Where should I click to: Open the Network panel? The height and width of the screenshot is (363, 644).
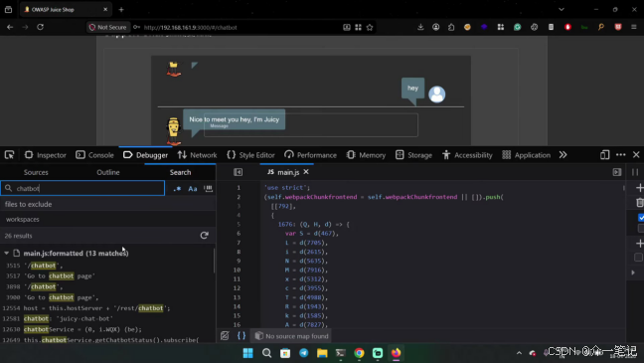(197, 155)
